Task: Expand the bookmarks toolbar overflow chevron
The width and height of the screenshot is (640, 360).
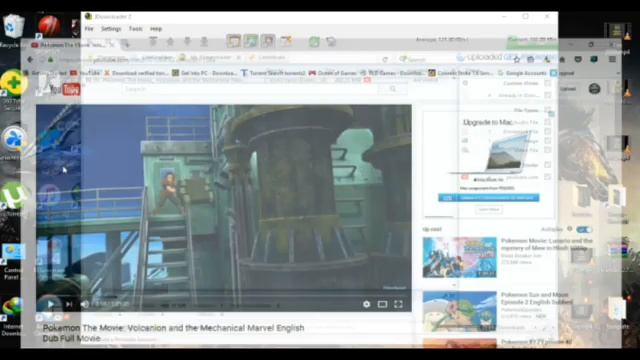Action: (618, 73)
